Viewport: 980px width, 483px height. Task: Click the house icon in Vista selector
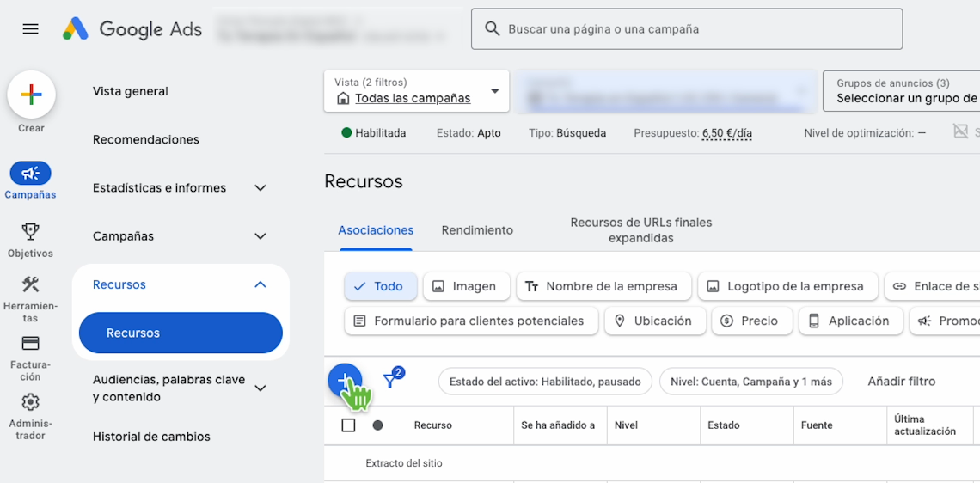pos(343,99)
